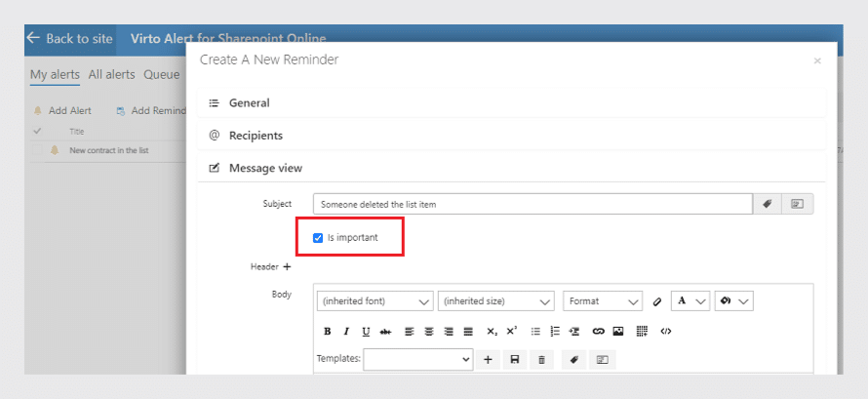Screen dimensions: 868x399
Task: Align body text right
Action: 449,332
